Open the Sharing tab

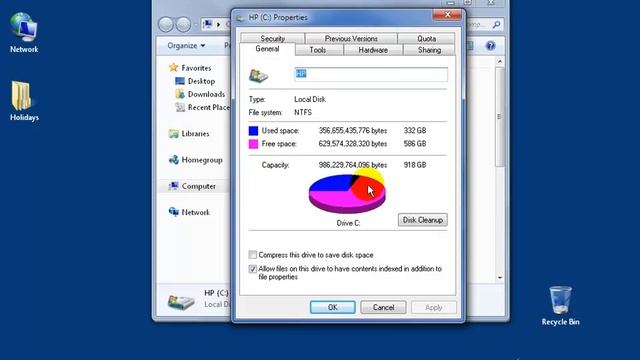[x=429, y=50]
